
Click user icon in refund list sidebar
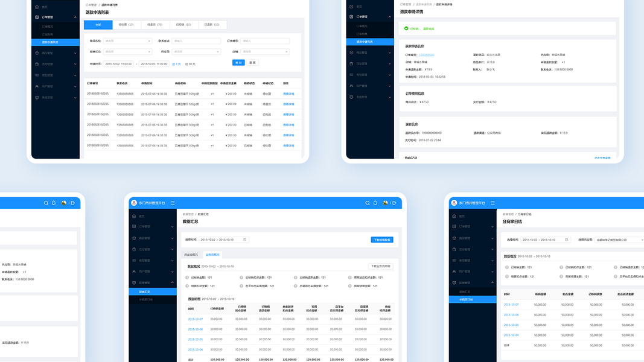37,86
